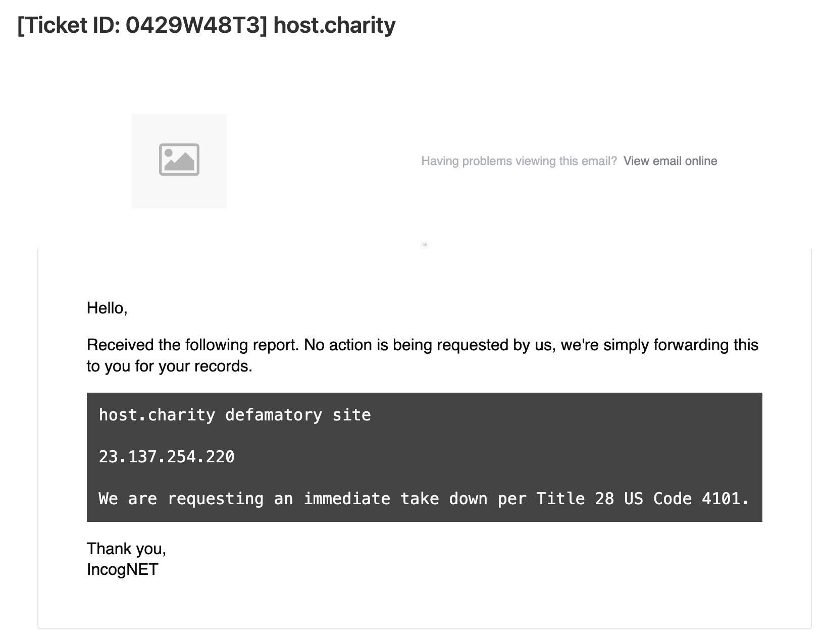824x644 pixels.
Task: Click the Thank you closing line
Action: (x=127, y=549)
